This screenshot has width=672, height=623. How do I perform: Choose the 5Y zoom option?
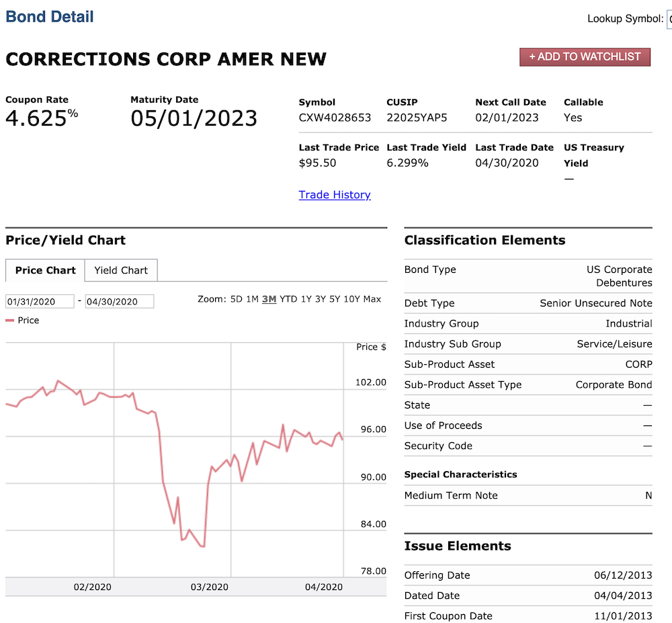(x=335, y=299)
